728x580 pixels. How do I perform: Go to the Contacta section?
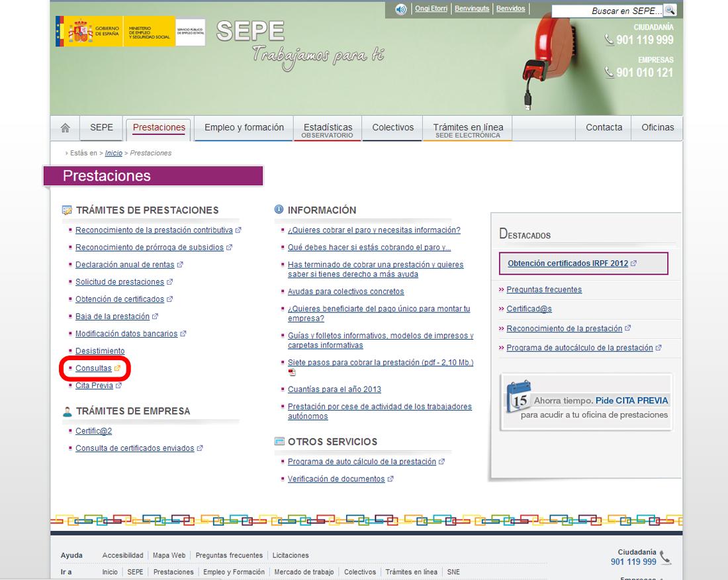(x=604, y=128)
